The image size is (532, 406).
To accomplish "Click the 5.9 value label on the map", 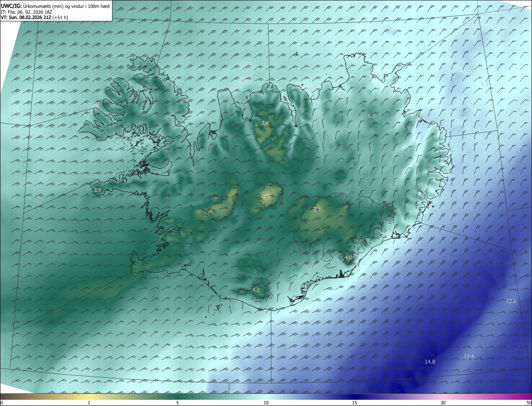I will 406,128.
